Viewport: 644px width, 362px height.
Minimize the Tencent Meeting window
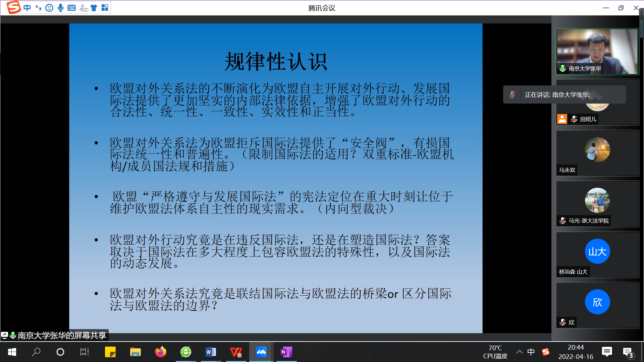(606, 8)
